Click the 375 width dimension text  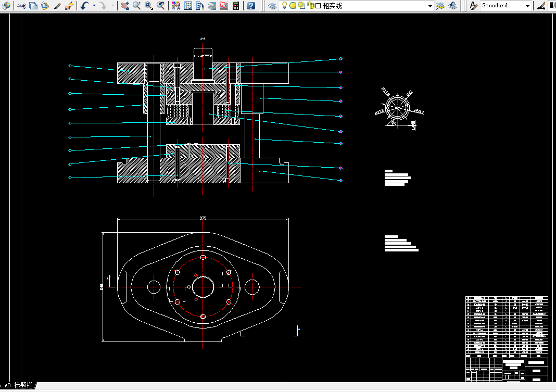(203, 218)
